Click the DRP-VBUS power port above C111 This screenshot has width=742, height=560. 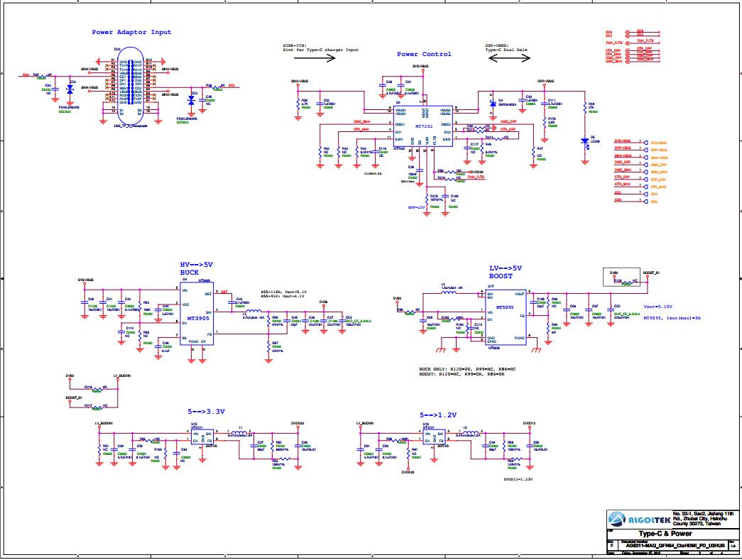545,82
